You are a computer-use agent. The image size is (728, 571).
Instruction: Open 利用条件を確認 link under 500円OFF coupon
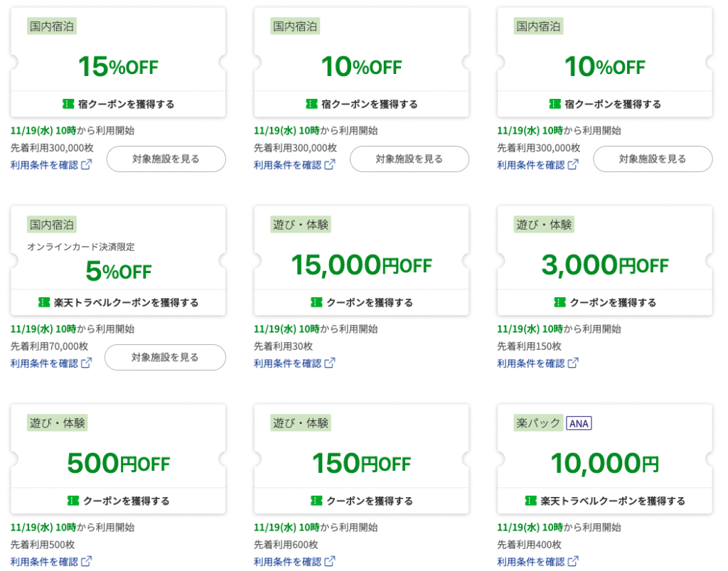pyautogui.click(x=44, y=562)
